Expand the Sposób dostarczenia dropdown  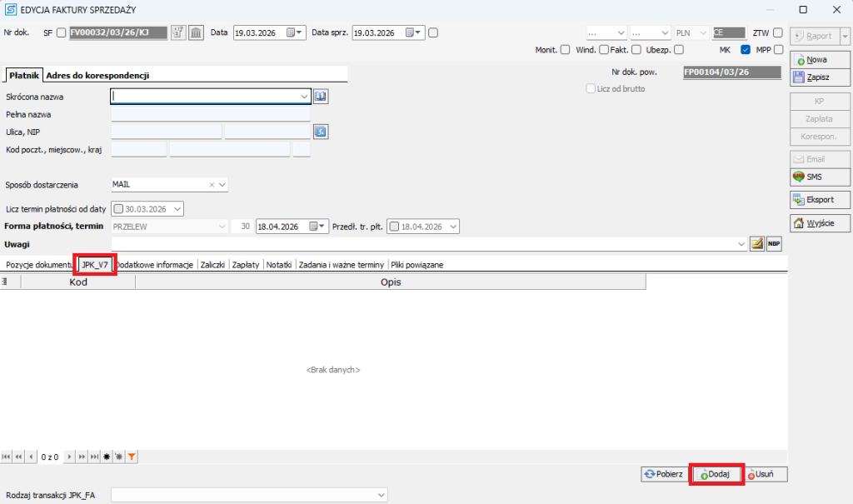tap(222, 185)
